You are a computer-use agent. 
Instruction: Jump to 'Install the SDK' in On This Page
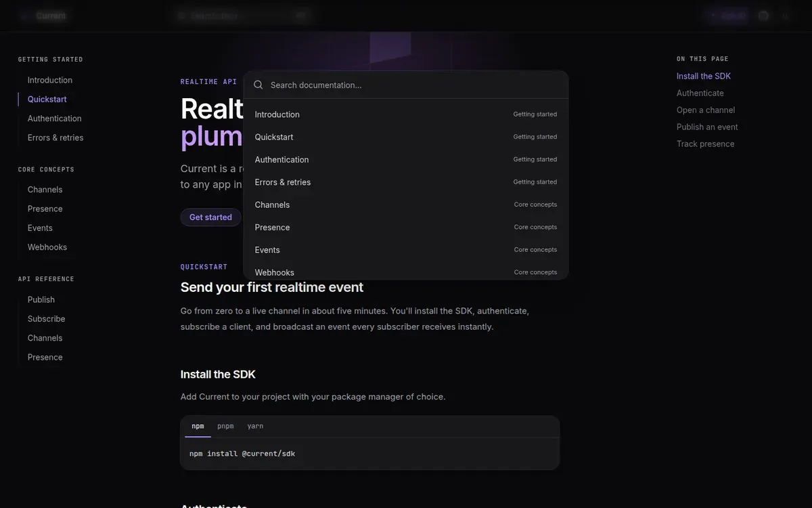[x=704, y=77]
